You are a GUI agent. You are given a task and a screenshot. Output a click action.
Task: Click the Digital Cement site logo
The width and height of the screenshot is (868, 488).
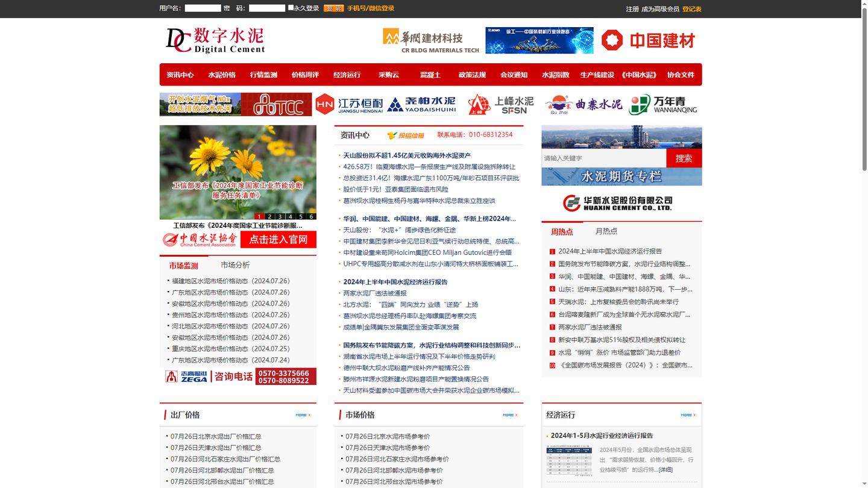215,40
